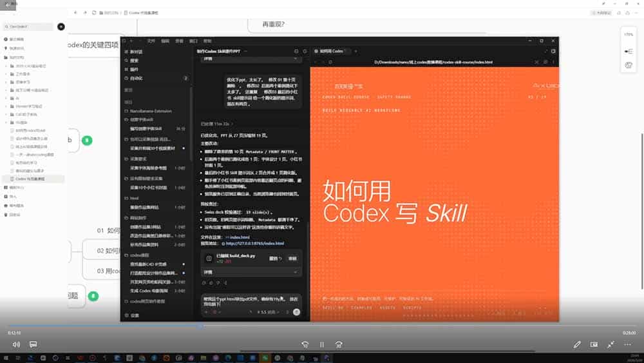Open a new browser tab in Codex panel

tap(355, 52)
